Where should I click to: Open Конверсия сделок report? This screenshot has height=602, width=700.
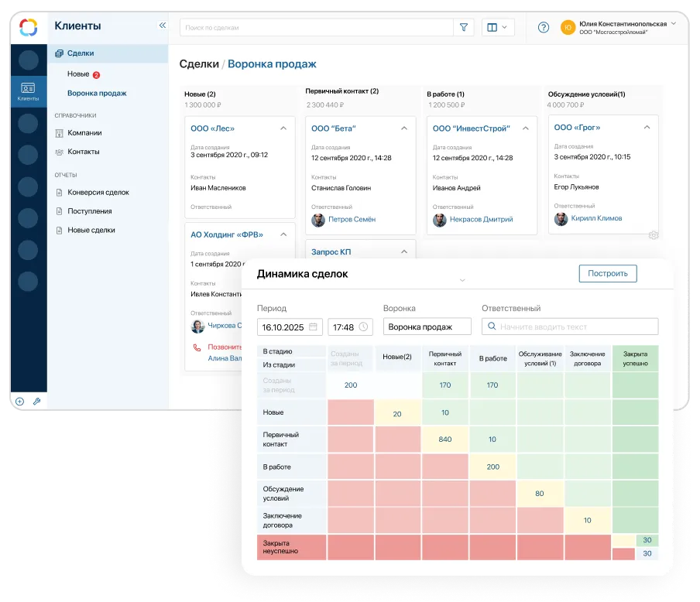click(x=98, y=192)
